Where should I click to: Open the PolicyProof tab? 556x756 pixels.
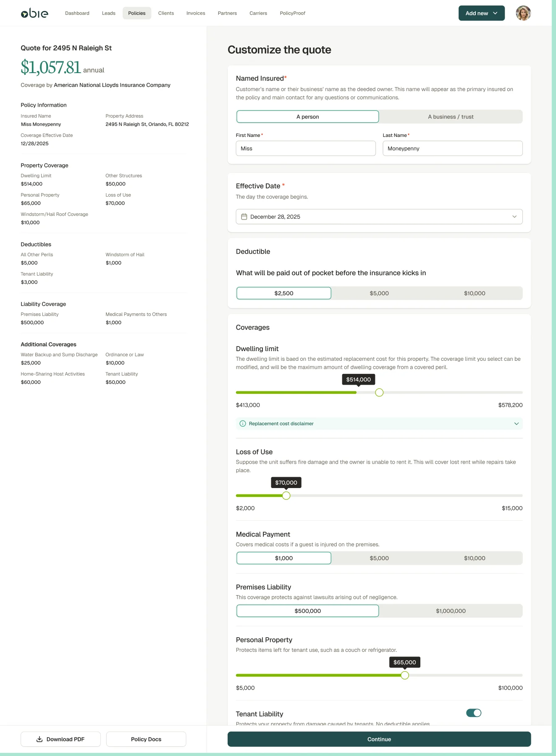pyautogui.click(x=293, y=13)
